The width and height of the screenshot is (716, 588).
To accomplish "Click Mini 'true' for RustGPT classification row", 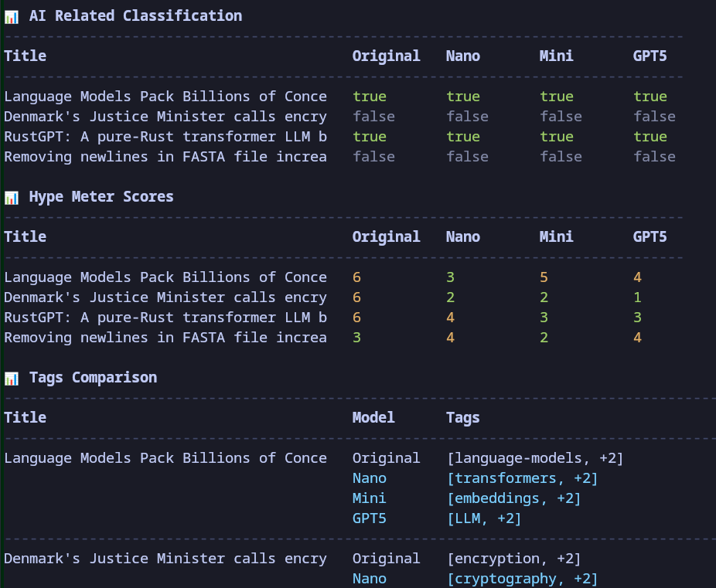I will [x=557, y=137].
